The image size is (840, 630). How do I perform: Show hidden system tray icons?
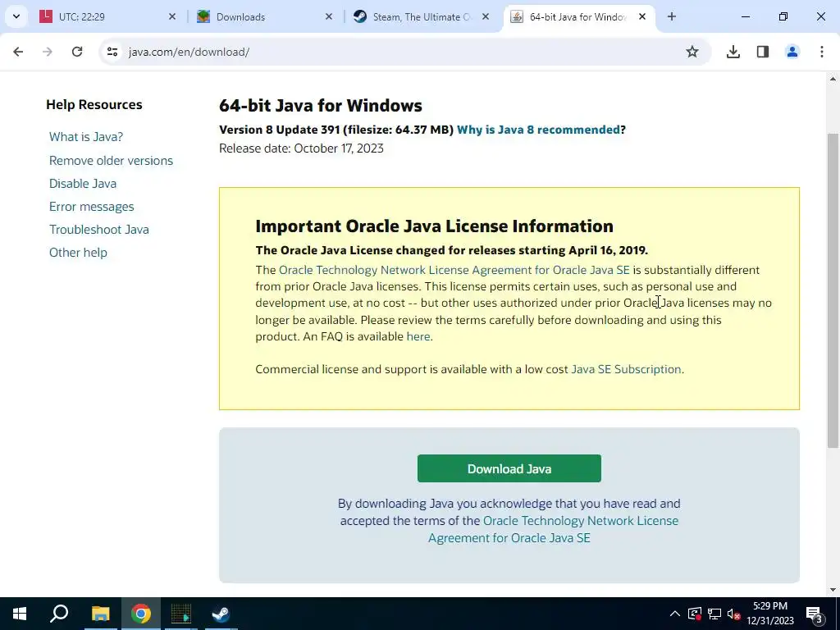[x=675, y=614]
